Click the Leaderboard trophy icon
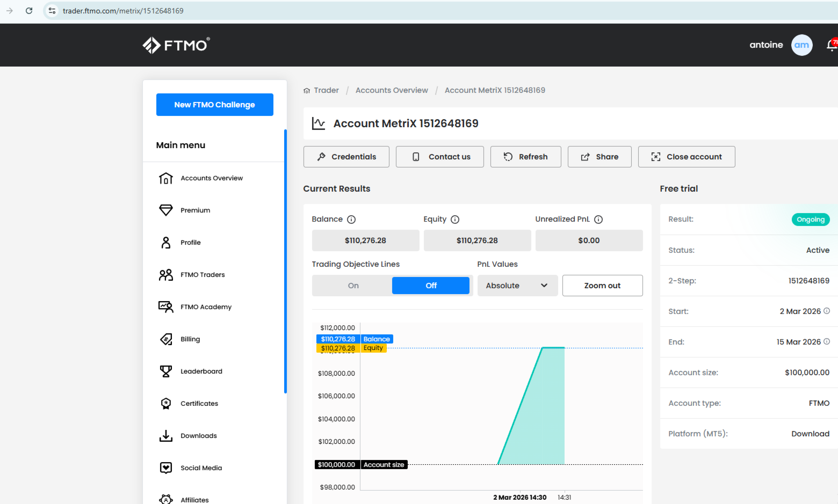This screenshot has width=838, height=504. pos(166,371)
